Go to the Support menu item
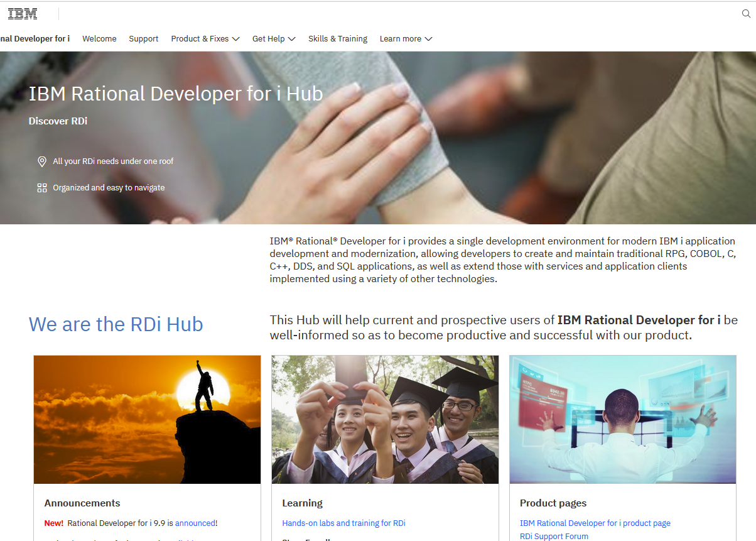Viewport: 756px width, 541px height. (144, 39)
